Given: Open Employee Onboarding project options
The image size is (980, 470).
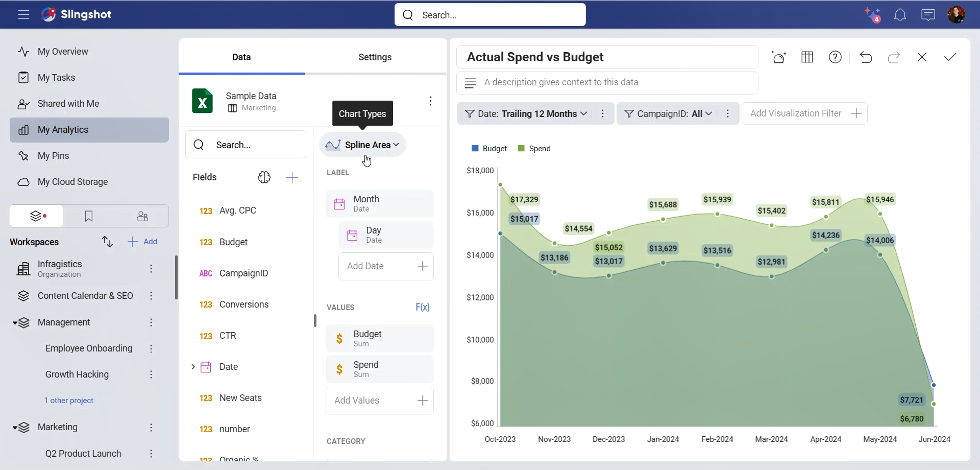Looking at the screenshot, I should 151,348.
